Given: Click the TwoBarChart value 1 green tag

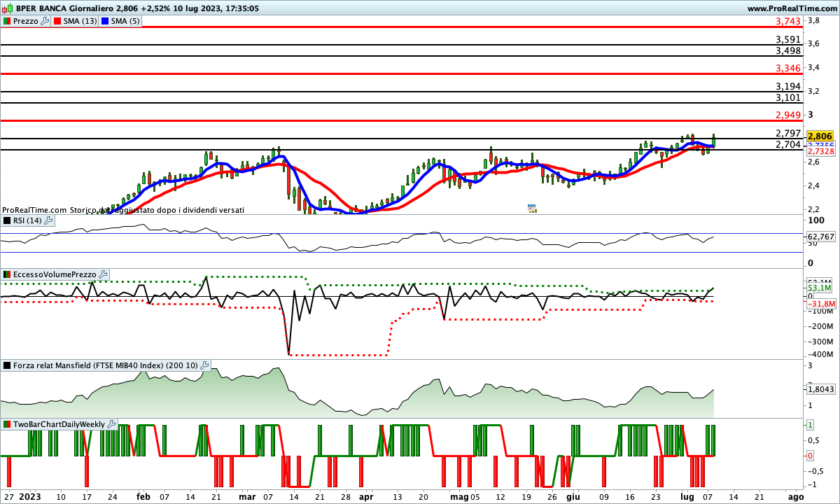Looking at the screenshot, I should click(x=810, y=425).
